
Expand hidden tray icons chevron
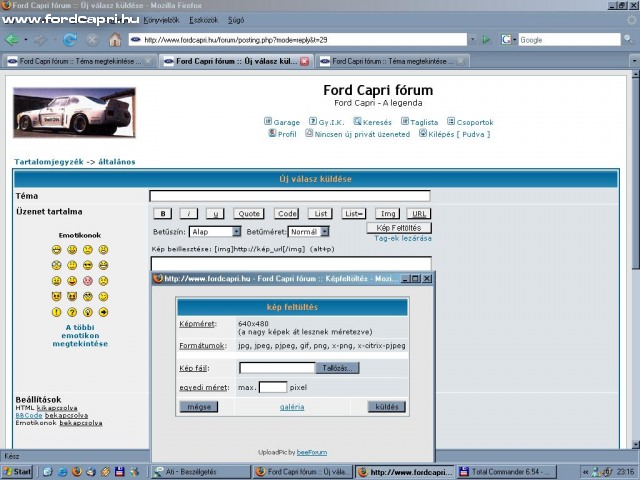tap(585, 472)
